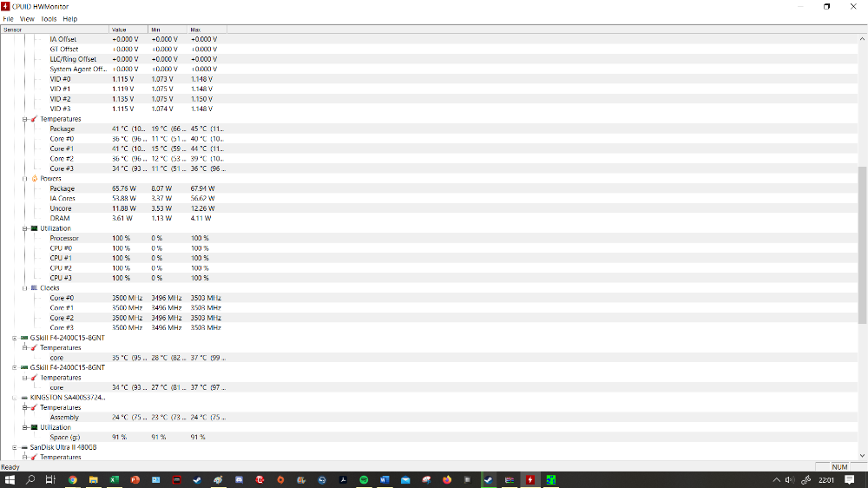Select the IA Cores power row

click(429, 198)
